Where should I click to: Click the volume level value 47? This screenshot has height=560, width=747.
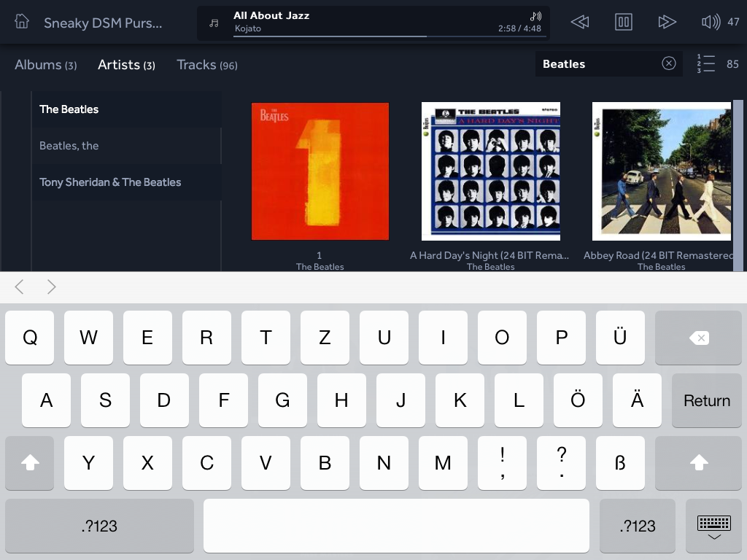[733, 22]
